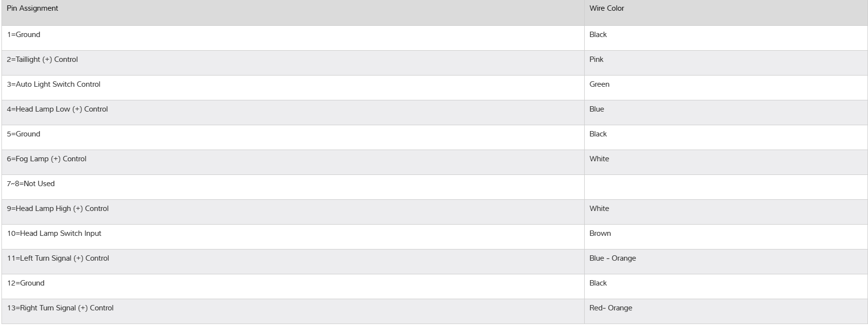The image size is (868, 325).
Task: Click the Pin Assignment column header
Action: coord(32,8)
